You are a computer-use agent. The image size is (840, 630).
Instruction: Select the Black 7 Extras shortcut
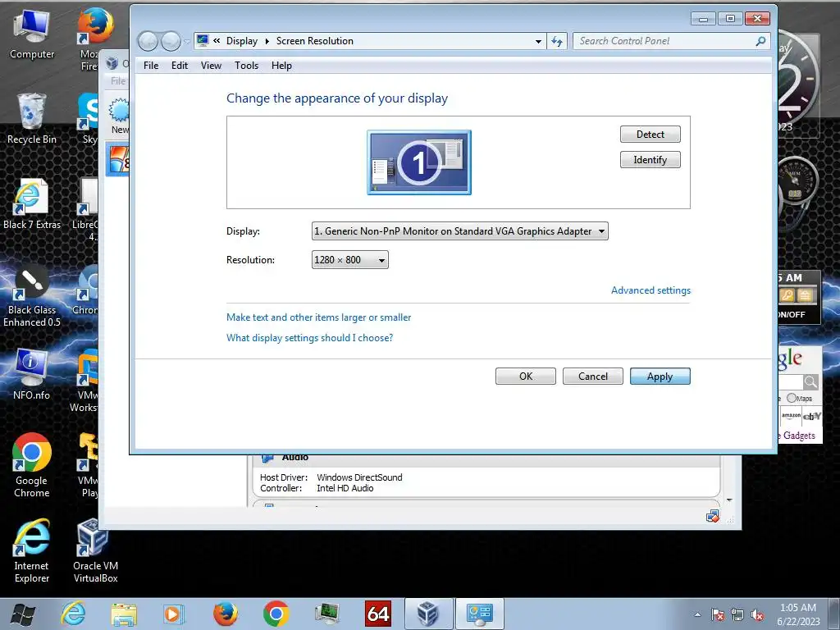click(32, 203)
